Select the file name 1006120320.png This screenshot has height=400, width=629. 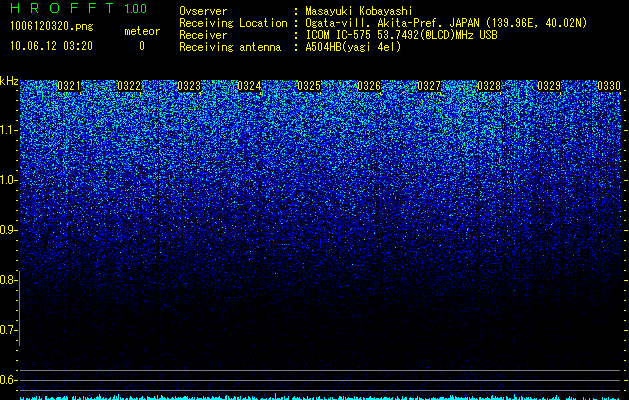[52, 26]
